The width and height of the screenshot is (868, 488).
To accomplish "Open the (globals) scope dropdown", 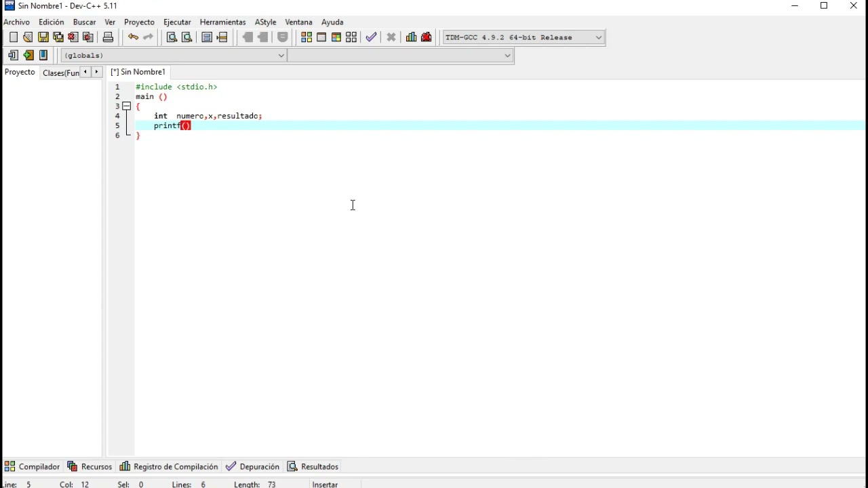I will click(x=174, y=56).
